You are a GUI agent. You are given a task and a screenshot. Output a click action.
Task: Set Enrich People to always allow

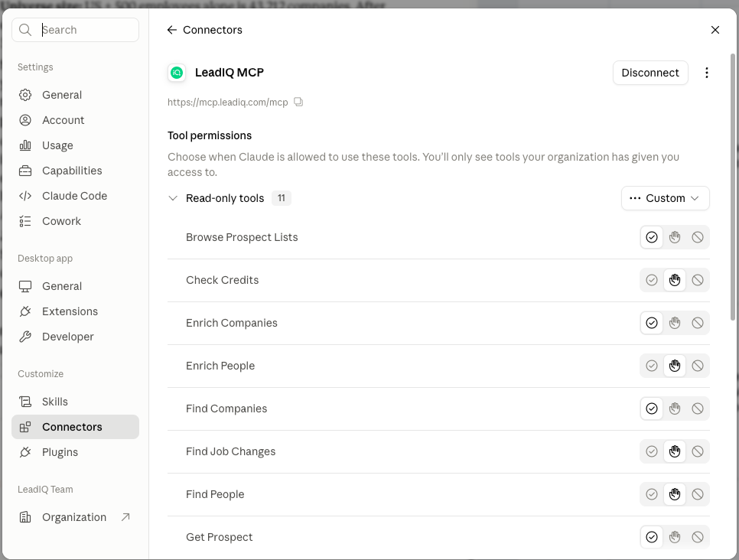click(652, 366)
